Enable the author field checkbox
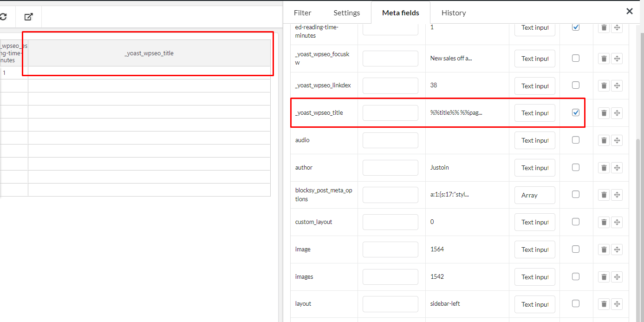Image resolution: width=644 pixels, height=322 pixels. [x=576, y=167]
